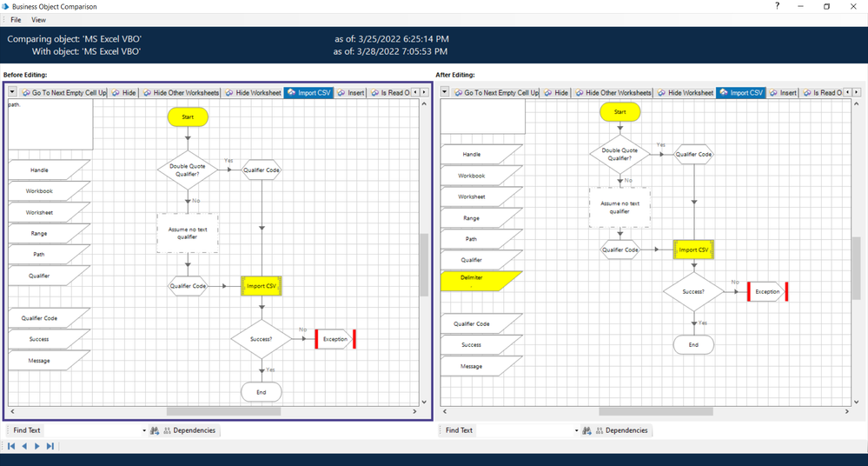Select Before Editing 'Hide' tab
This screenshot has width=868, height=466.
click(123, 92)
